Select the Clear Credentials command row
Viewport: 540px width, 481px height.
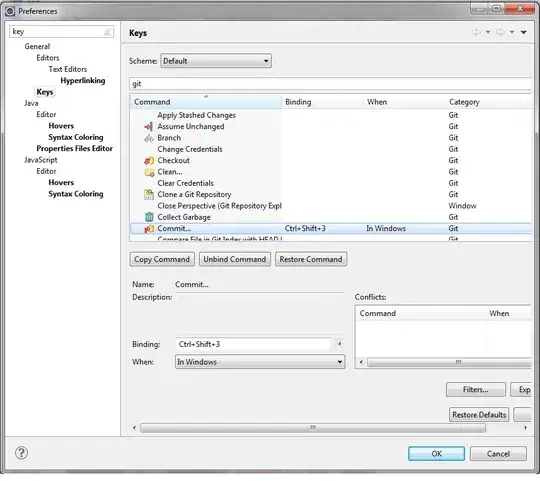tap(331, 183)
